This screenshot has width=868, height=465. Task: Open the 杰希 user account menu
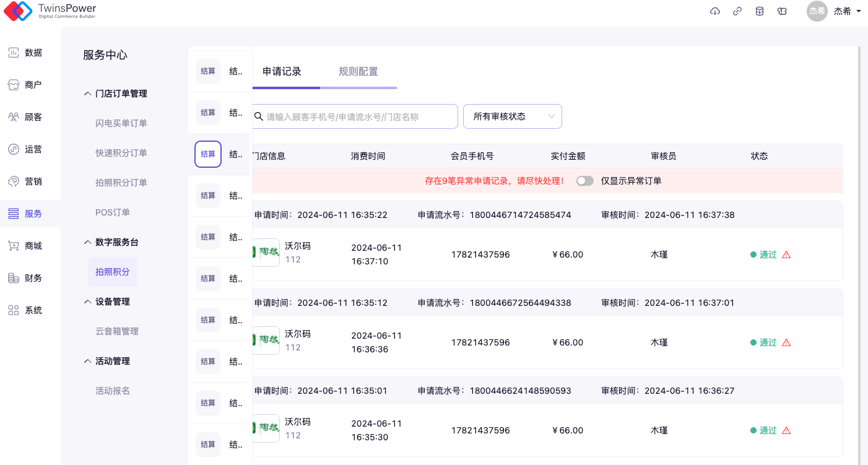click(835, 11)
